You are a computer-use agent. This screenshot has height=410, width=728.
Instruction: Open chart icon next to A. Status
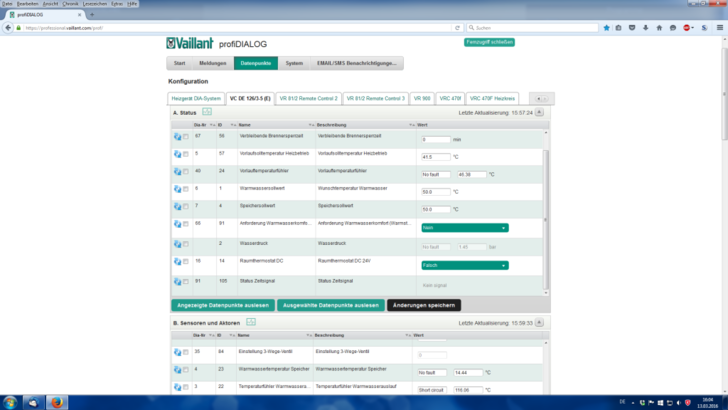207,113
